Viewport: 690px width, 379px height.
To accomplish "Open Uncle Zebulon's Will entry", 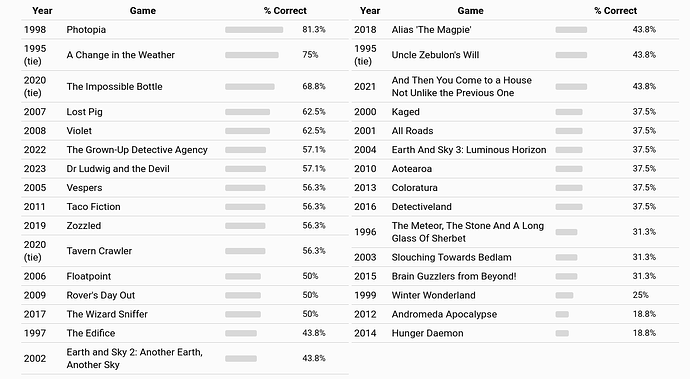I will coord(435,55).
